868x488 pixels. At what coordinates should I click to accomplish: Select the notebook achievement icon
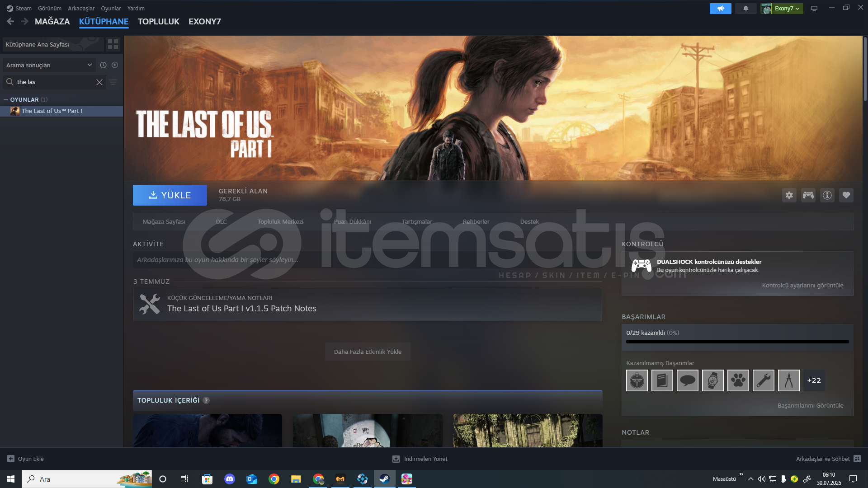(x=662, y=380)
